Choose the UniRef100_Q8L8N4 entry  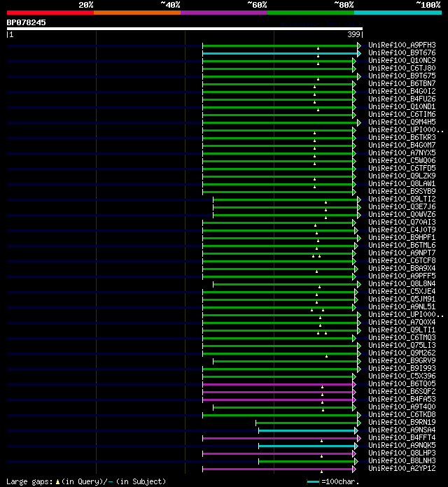click(402, 283)
